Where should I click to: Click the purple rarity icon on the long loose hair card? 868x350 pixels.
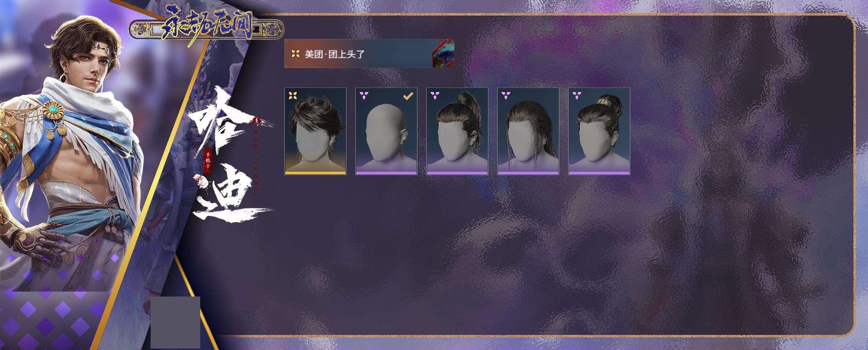click(x=505, y=95)
